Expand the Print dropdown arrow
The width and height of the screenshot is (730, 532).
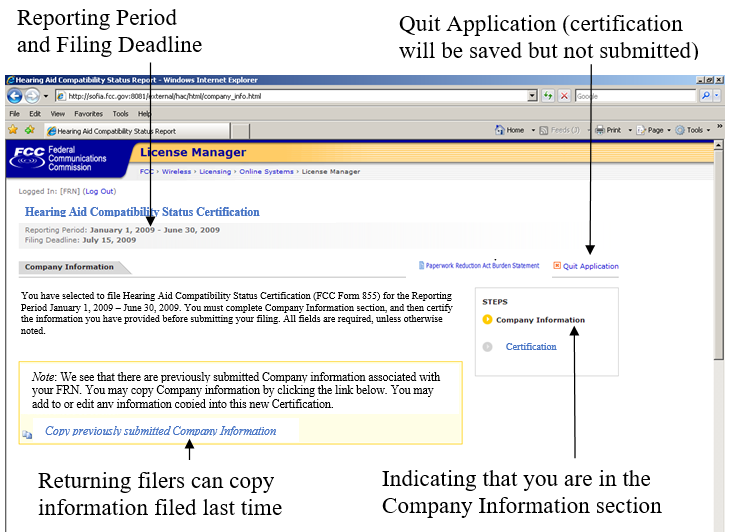pos(630,130)
